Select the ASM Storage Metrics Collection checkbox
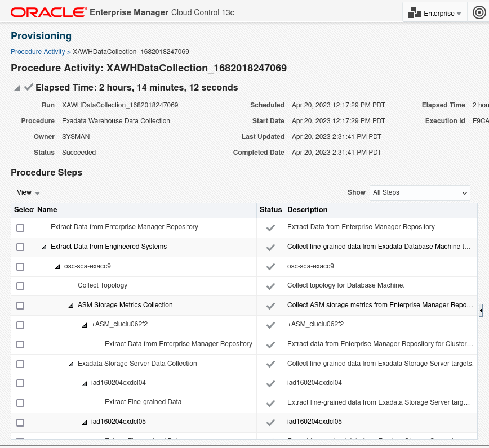The width and height of the screenshot is (489, 448). coord(20,306)
